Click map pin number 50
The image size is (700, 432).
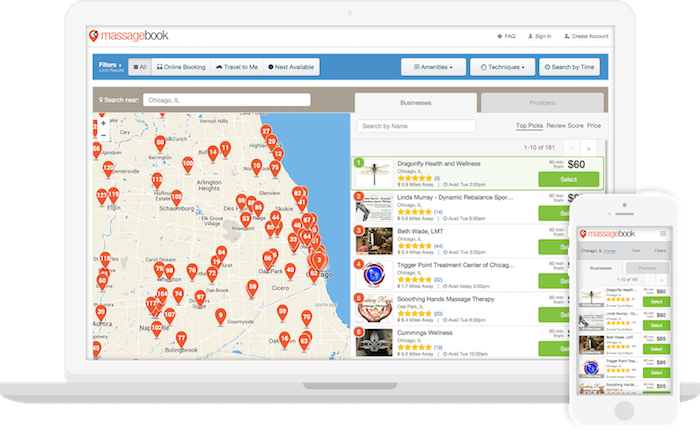click(x=160, y=144)
